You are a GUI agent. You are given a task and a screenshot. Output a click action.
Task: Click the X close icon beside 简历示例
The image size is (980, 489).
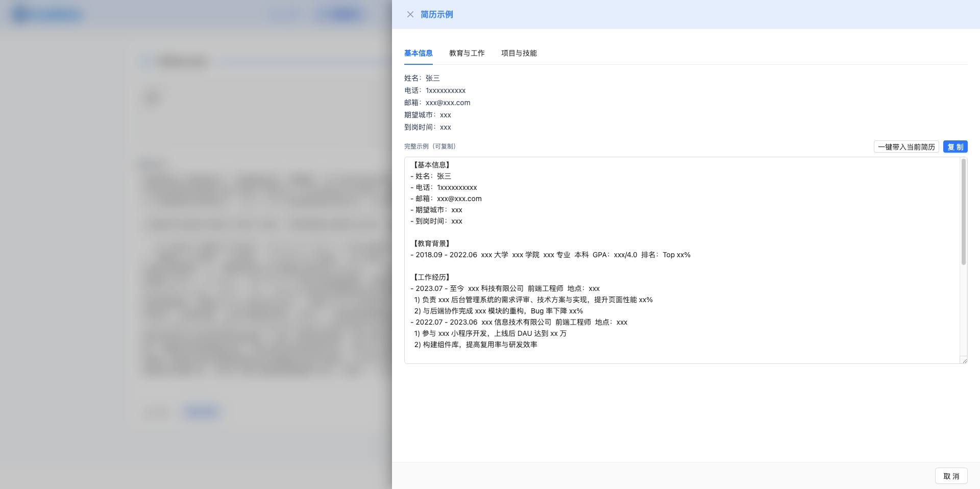point(410,14)
